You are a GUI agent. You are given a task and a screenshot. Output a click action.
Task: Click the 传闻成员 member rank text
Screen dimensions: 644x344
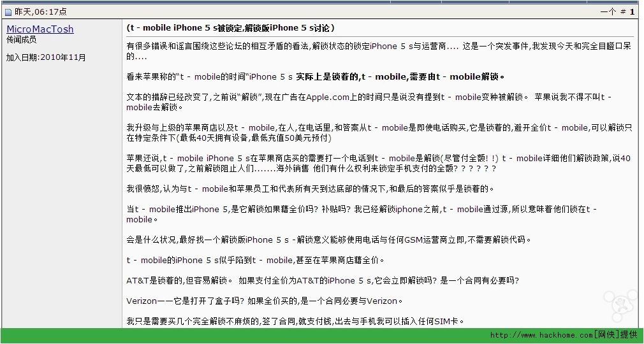click(x=21, y=40)
